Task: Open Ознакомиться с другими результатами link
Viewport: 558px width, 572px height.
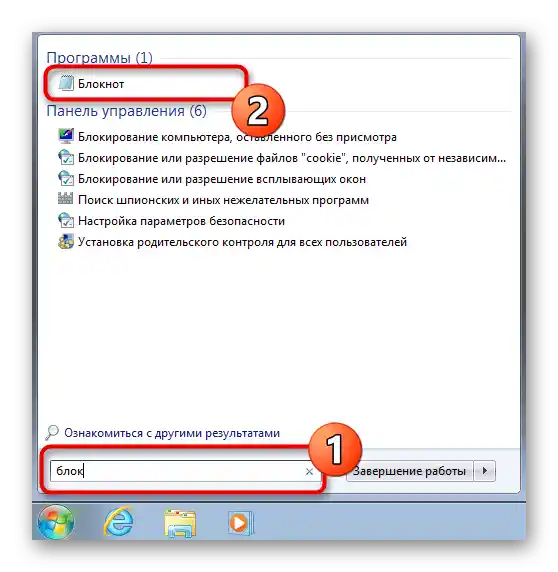Action: pos(172,433)
